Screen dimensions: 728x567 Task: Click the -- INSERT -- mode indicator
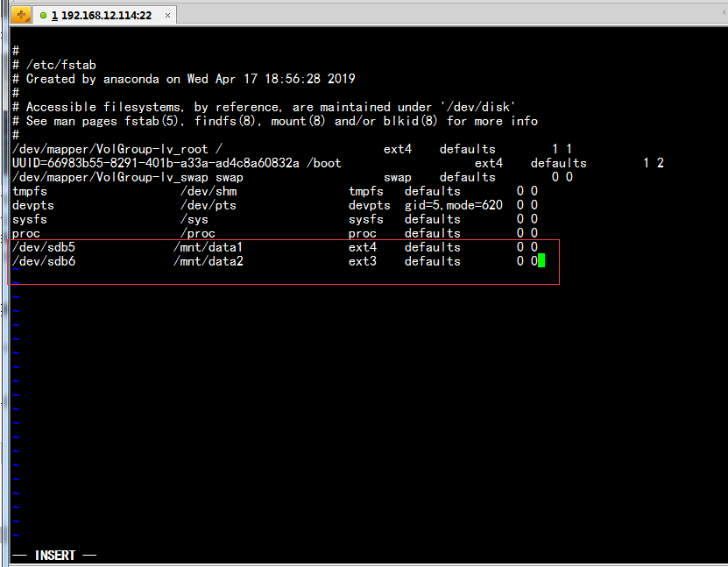pyautogui.click(x=54, y=556)
